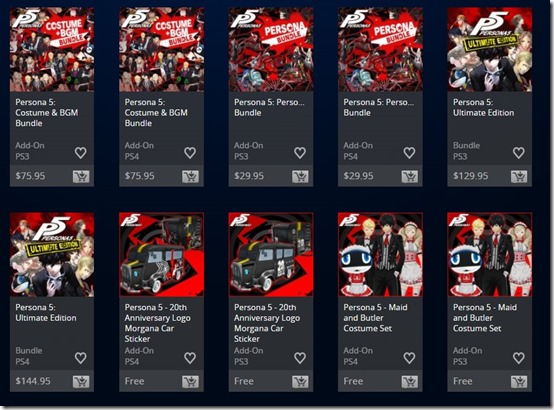
Task: Favorite the PS3 Morgana Car Sticker
Action: point(300,358)
